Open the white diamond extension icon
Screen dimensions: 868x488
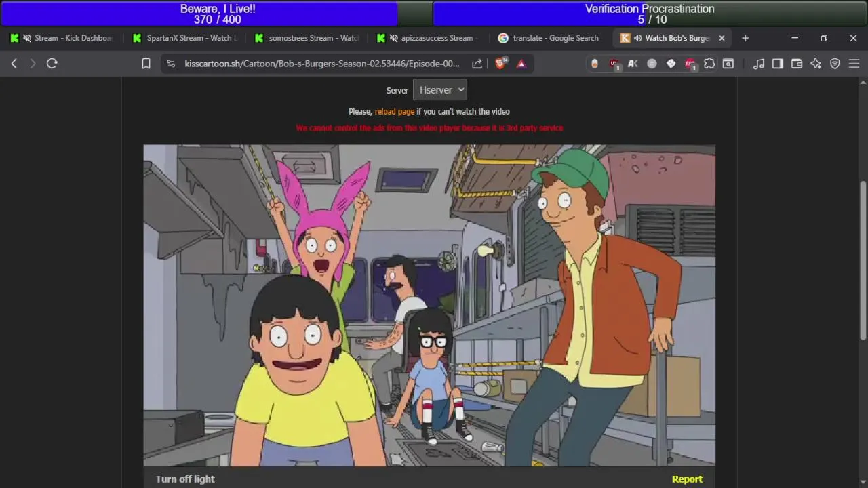[x=671, y=63]
